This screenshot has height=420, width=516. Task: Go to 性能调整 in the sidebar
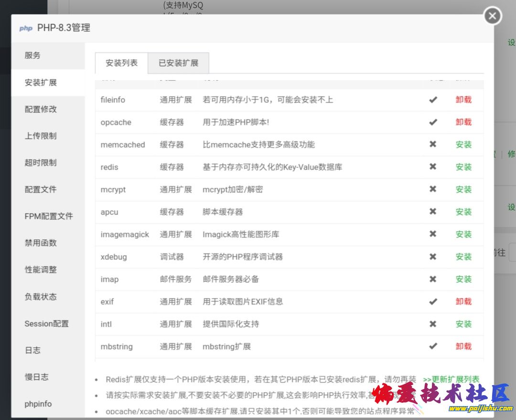click(48, 270)
